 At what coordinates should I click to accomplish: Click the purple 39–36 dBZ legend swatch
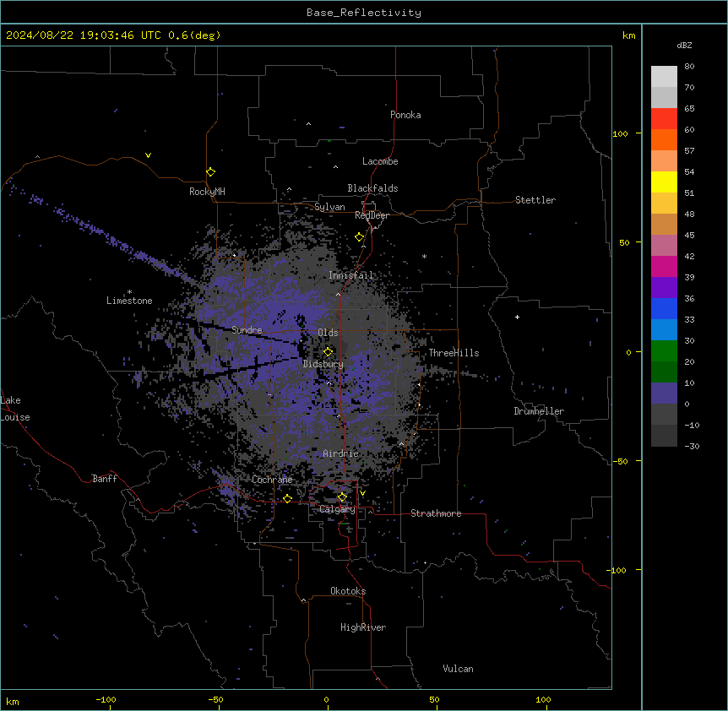pyautogui.click(x=664, y=288)
